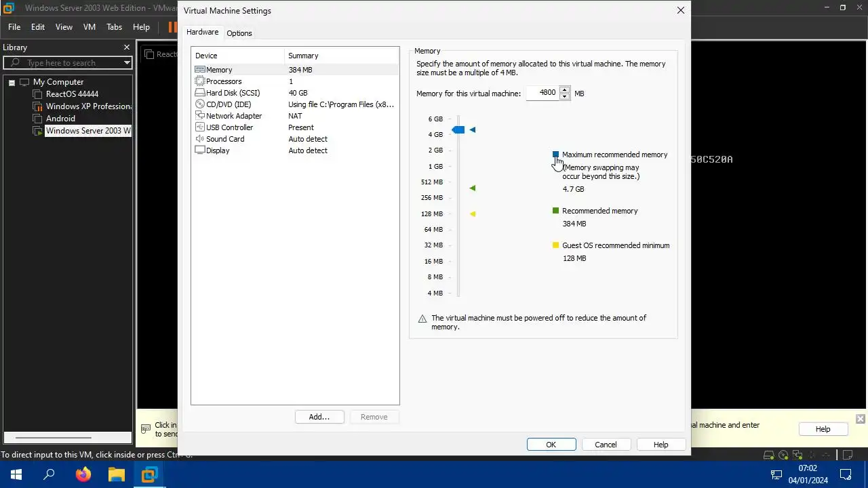
Task: Close the Library panel
Action: tap(127, 47)
